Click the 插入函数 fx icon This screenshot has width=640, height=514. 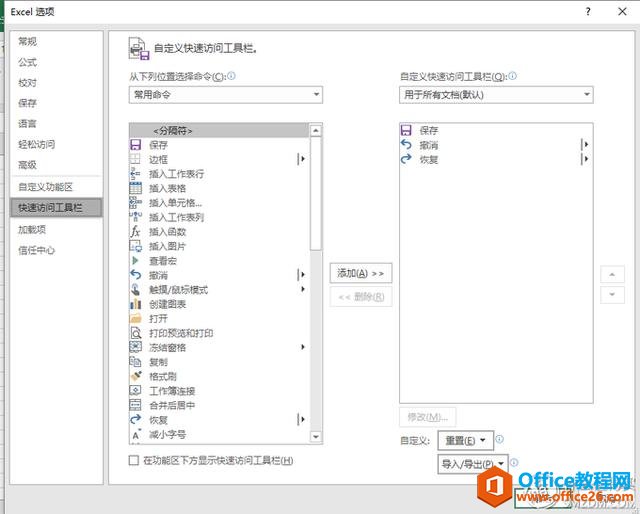point(136,231)
